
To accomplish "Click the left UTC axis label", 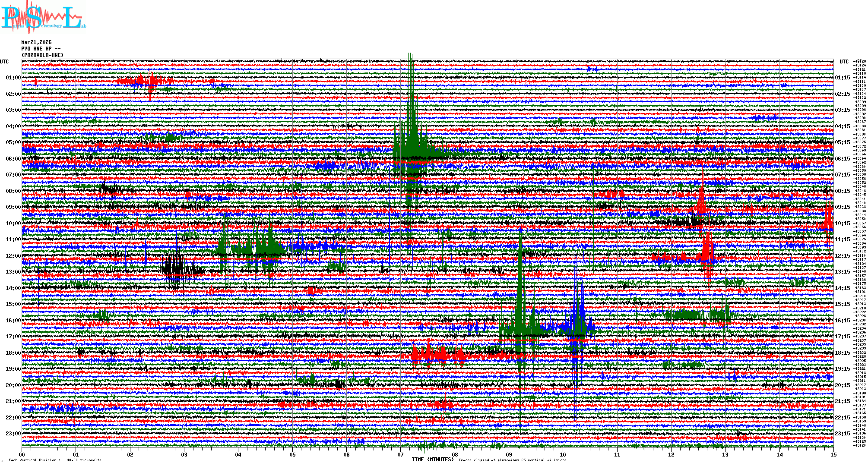I will pyautogui.click(x=4, y=62).
